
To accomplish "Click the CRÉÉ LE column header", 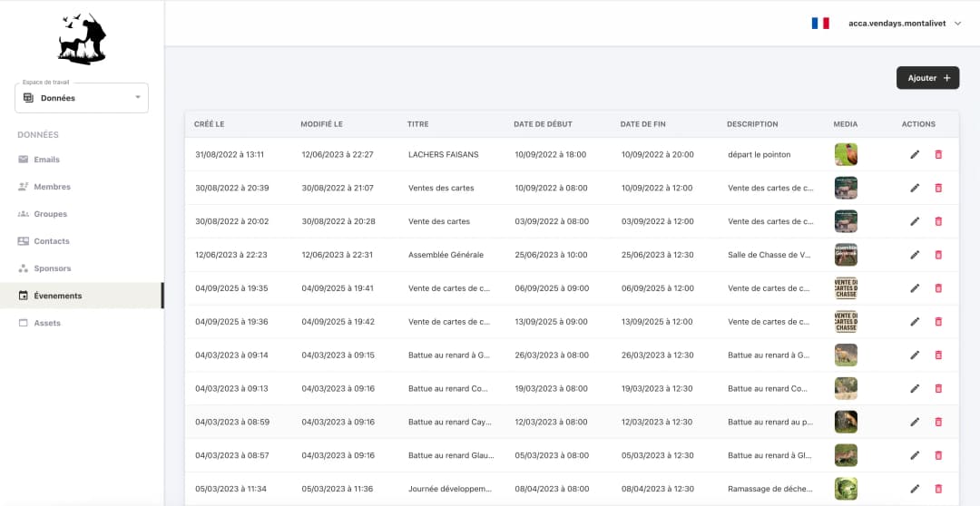I will (x=210, y=124).
